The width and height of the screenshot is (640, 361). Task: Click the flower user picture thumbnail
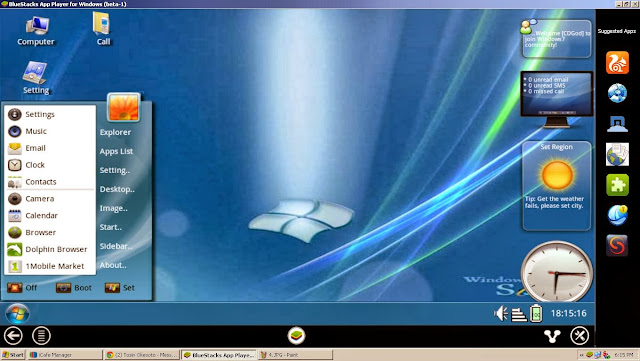pos(123,107)
